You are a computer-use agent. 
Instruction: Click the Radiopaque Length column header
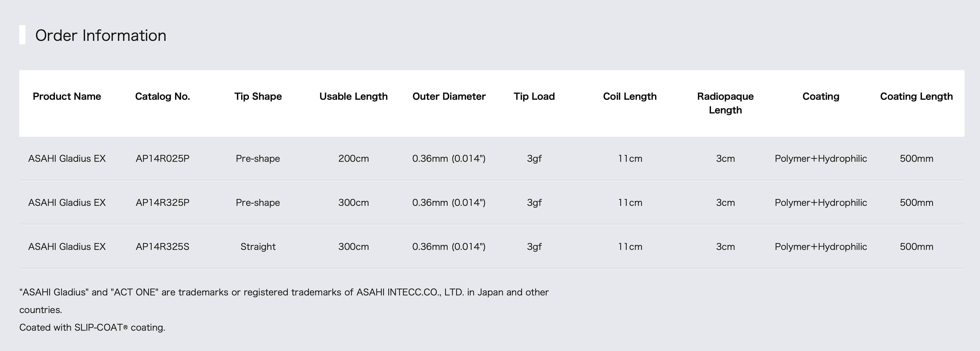pyautogui.click(x=725, y=103)
